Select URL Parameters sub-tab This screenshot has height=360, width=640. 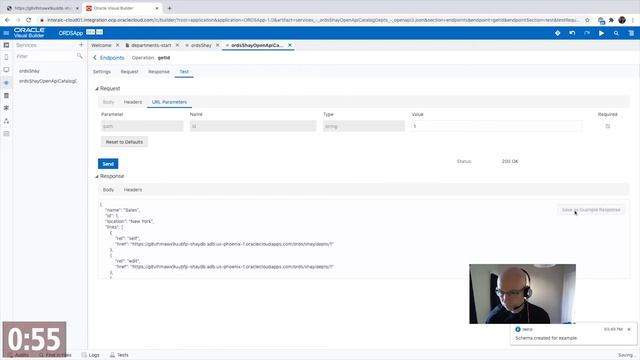coord(169,102)
